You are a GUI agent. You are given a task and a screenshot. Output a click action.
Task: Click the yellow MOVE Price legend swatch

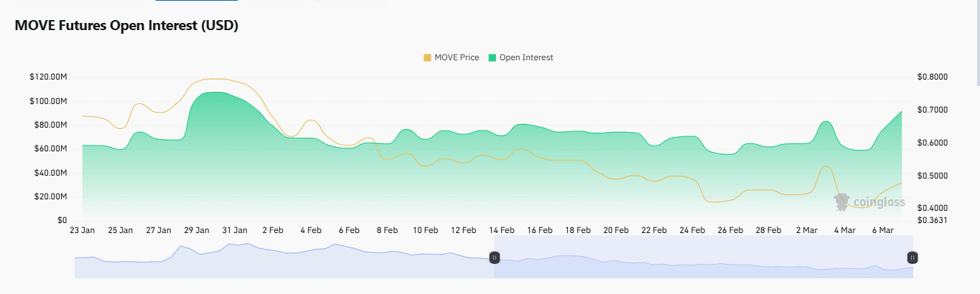(428, 57)
